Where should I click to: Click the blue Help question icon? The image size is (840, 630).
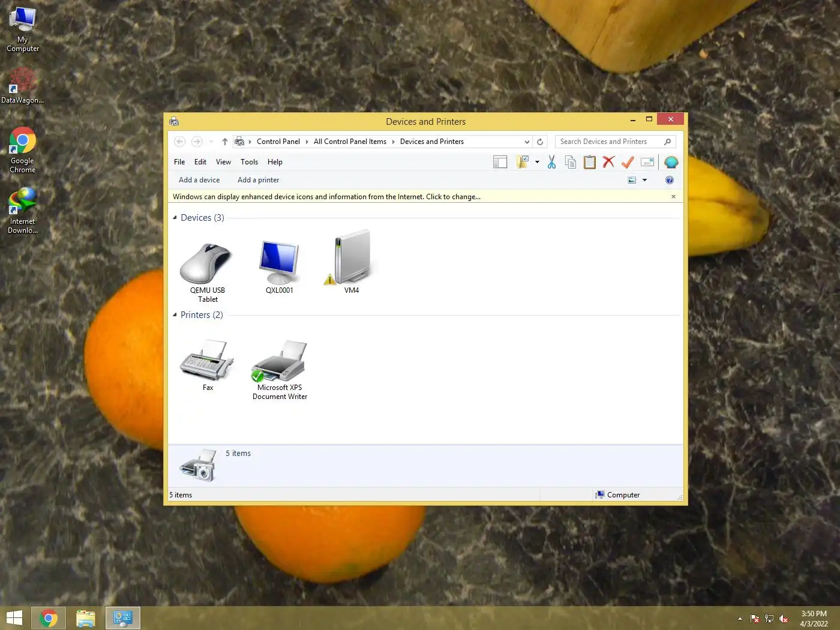(x=670, y=180)
